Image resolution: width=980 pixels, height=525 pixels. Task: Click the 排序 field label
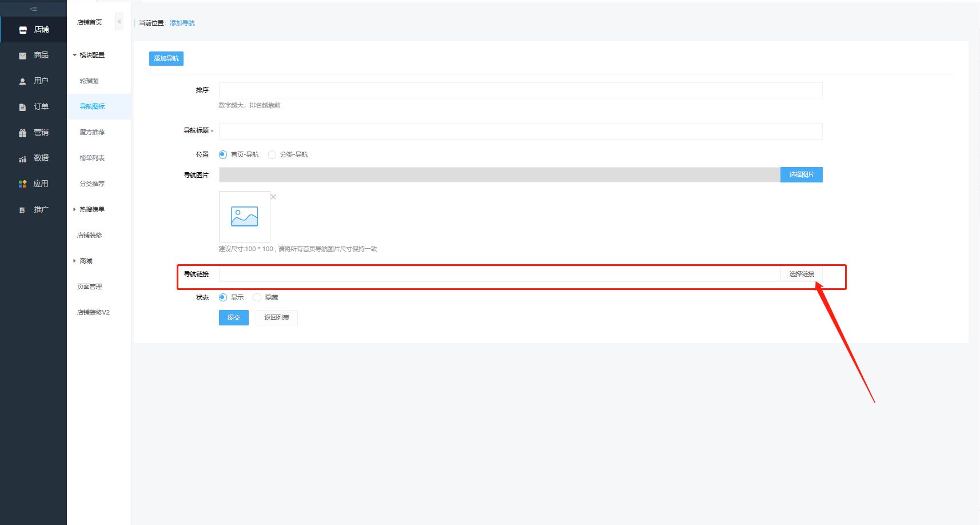click(202, 90)
